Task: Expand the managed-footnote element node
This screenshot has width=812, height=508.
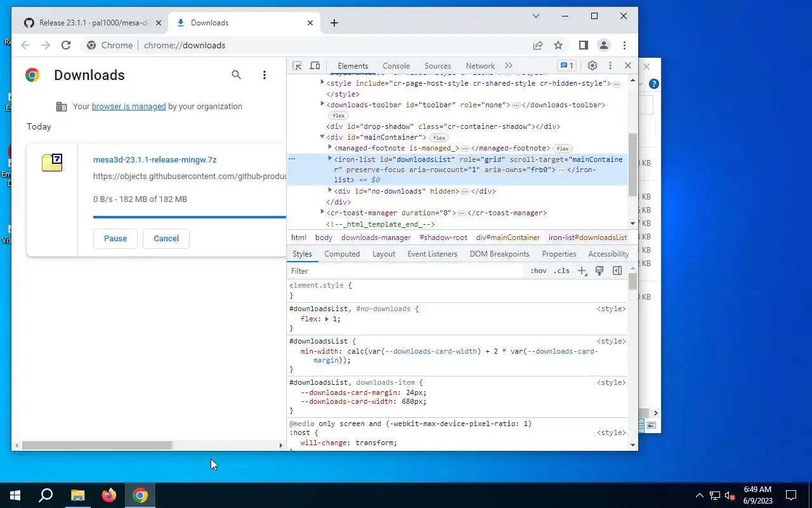Action: coord(330,147)
